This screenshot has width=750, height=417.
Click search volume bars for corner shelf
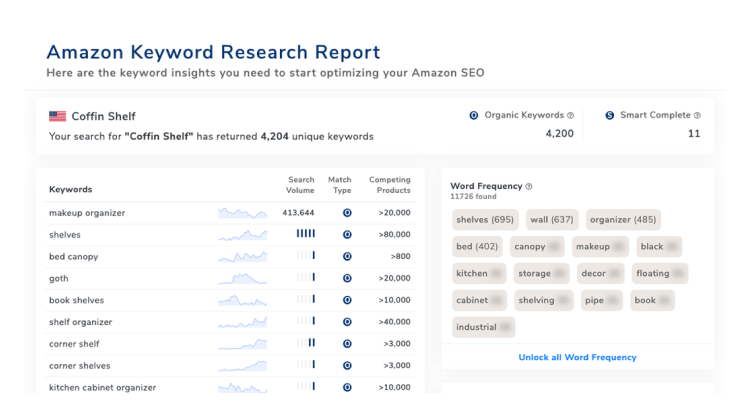point(306,342)
